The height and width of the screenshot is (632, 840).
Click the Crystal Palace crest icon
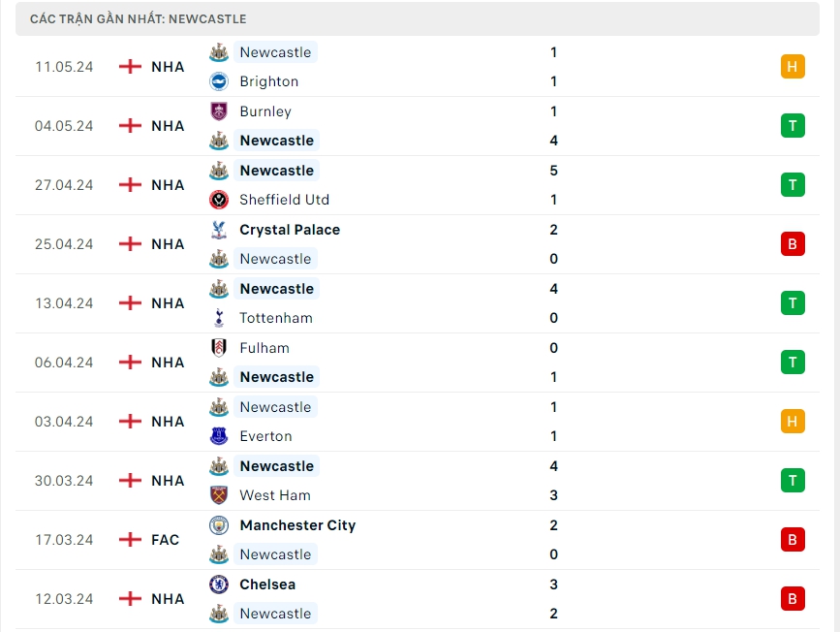tap(219, 230)
